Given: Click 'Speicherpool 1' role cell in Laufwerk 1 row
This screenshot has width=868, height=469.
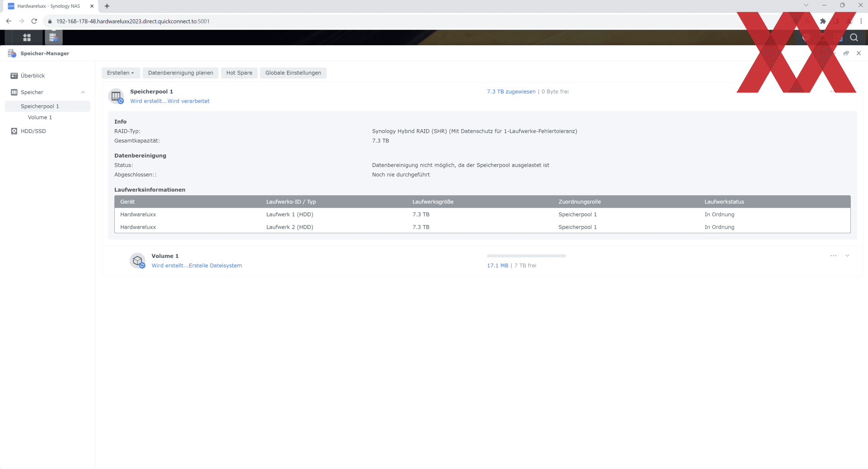Looking at the screenshot, I should (x=577, y=215).
